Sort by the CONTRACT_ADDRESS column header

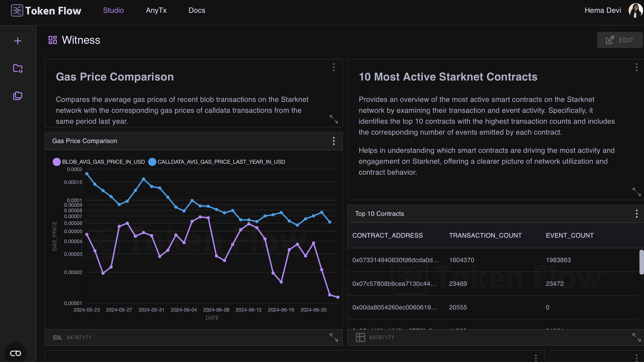click(x=387, y=235)
